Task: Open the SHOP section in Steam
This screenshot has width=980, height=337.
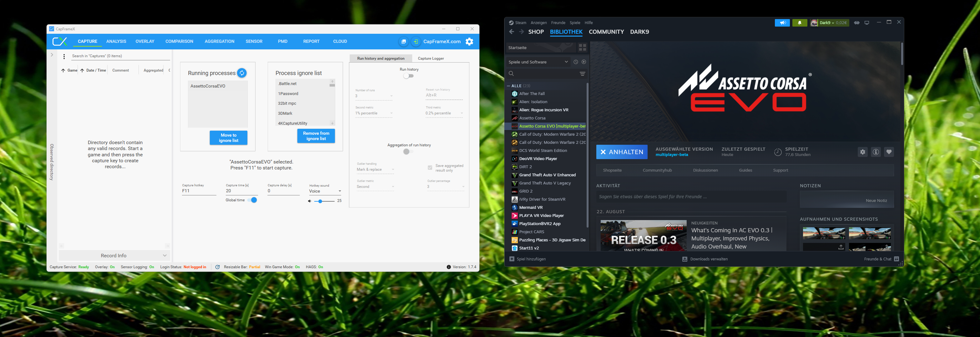Action: [536, 32]
